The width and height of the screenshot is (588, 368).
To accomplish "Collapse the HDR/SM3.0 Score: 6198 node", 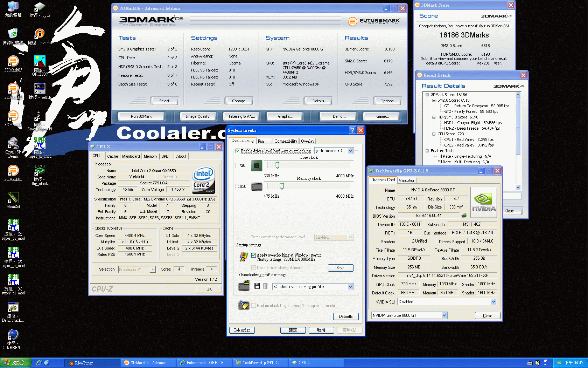I will point(434,117).
